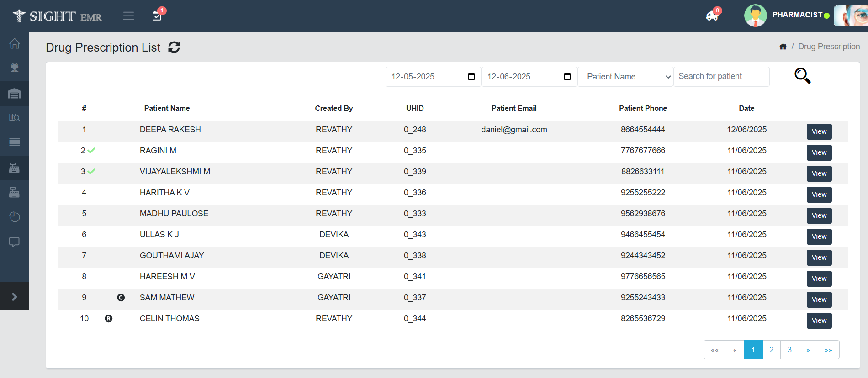The width and height of the screenshot is (868, 378).
Task: Open the chat bubble sidebar icon
Action: click(15, 241)
